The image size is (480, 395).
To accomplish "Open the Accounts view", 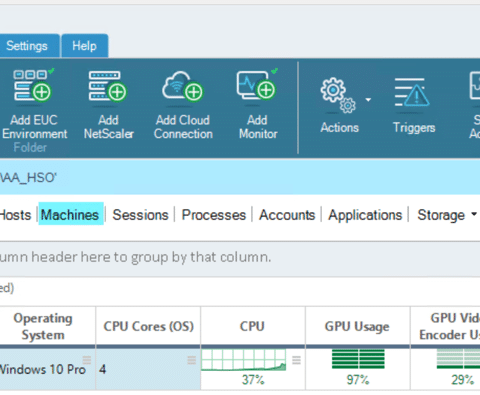I will (287, 215).
